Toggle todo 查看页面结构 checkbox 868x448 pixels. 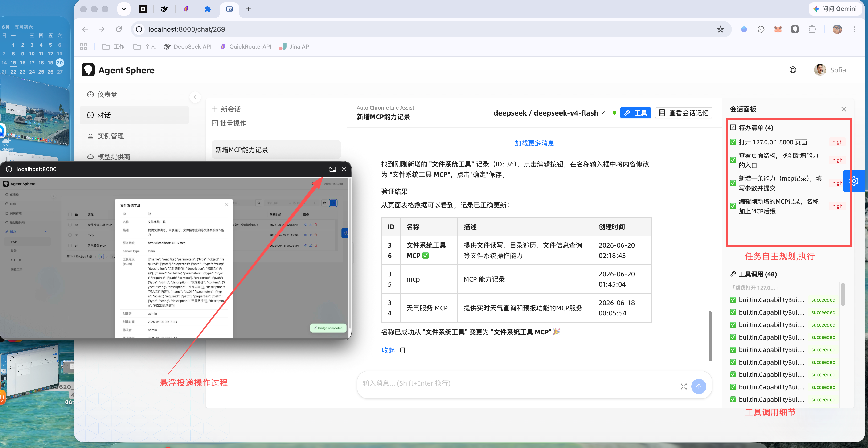[733, 160]
